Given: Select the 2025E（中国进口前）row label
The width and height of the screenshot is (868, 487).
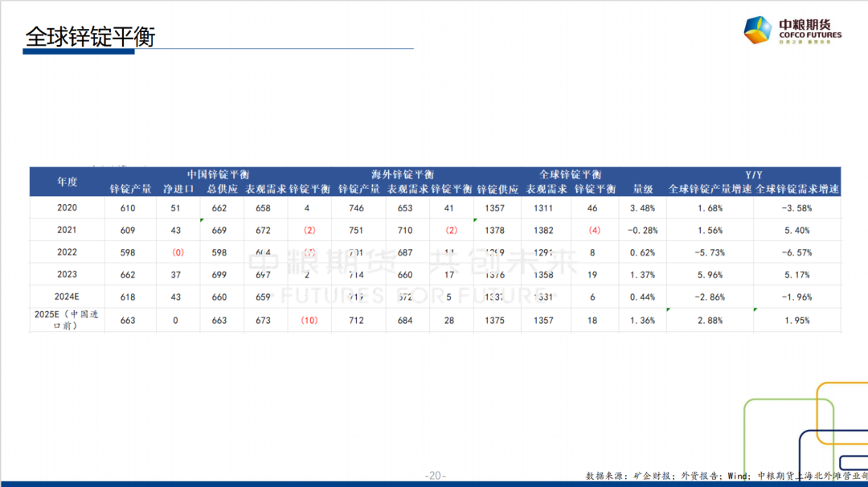Looking at the screenshot, I should 67,320.
